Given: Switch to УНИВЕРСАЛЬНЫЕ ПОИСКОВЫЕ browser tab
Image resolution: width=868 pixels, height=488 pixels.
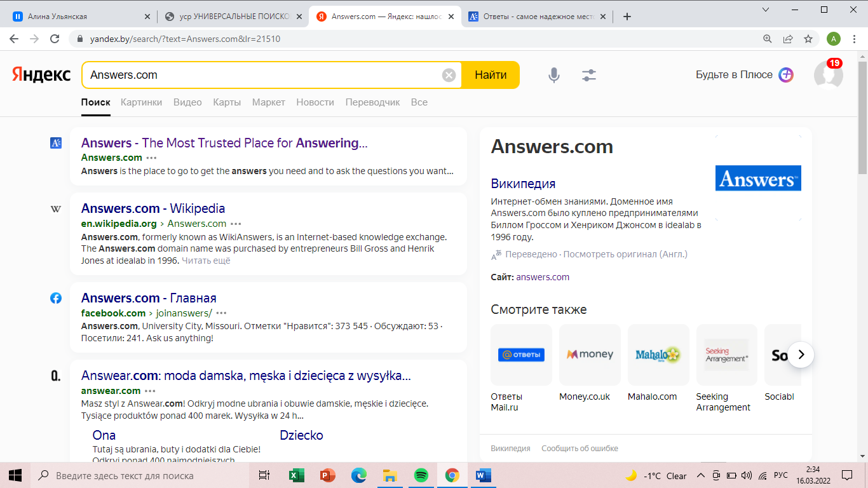Looking at the screenshot, I should [232, 17].
